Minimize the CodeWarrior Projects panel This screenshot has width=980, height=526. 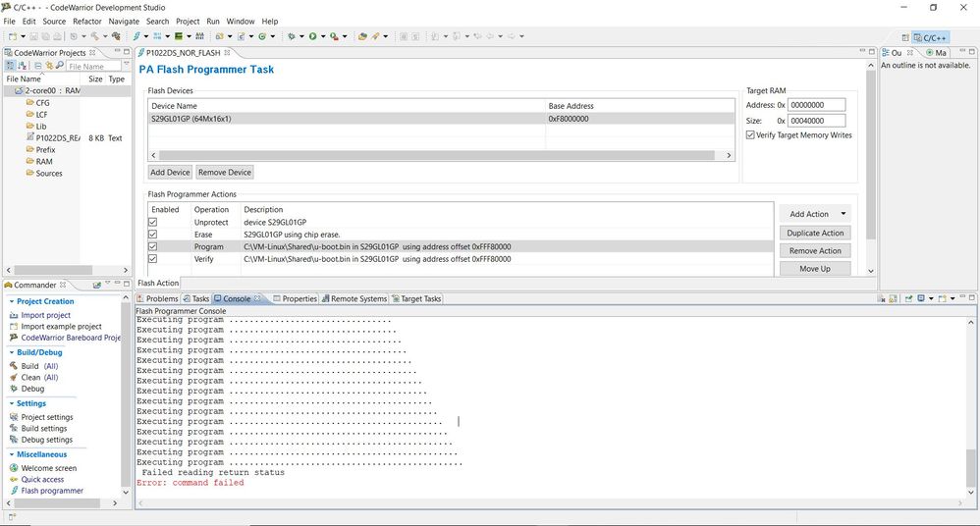point(117,51)
